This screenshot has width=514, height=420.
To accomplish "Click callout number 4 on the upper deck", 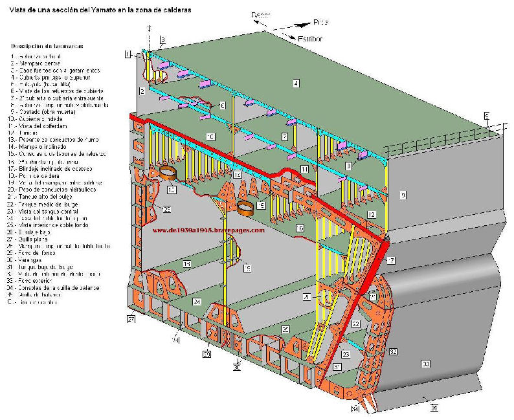I will click(x=295, y=83).
